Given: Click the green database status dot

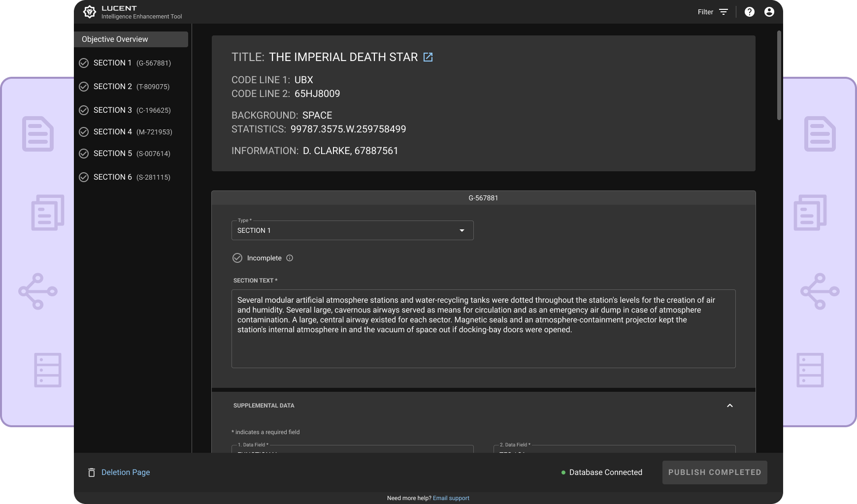Looking at the screenshot, I should coord(563,472).
